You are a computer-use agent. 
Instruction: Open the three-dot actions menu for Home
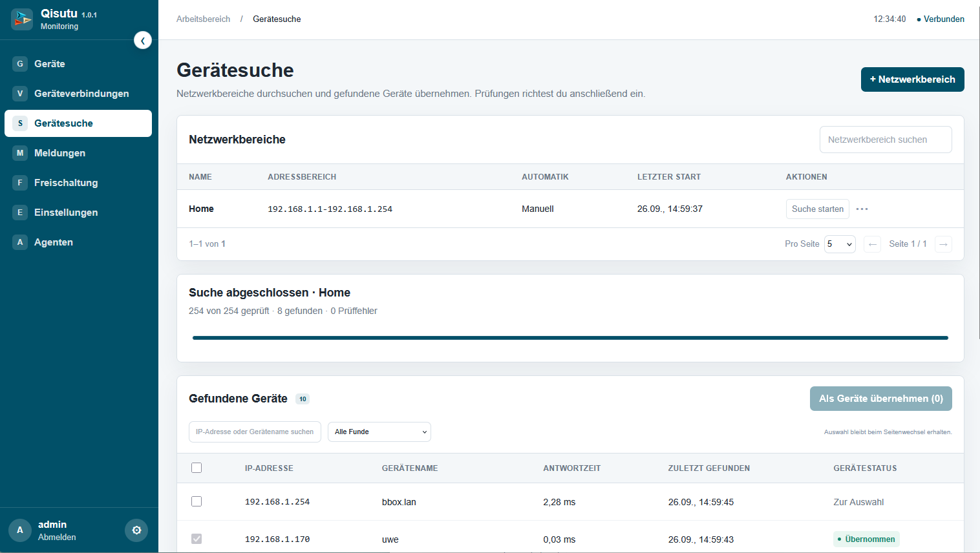(x=862, y=209)
